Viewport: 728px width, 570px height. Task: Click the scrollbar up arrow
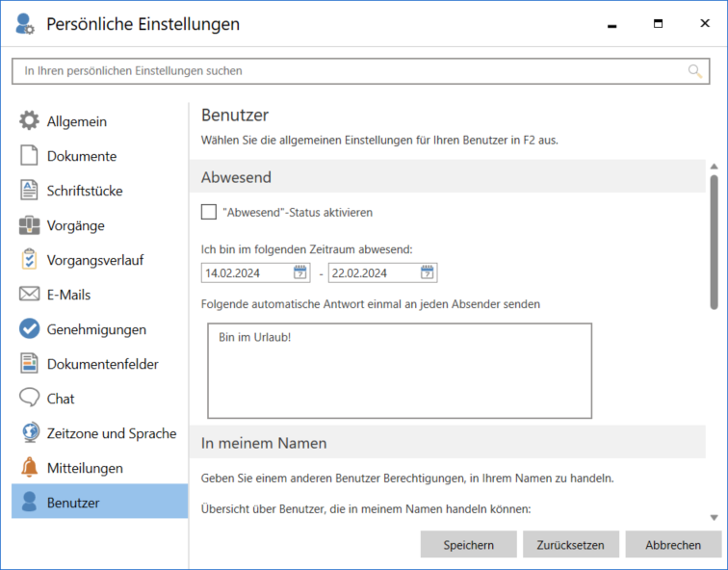pos(715,167)
